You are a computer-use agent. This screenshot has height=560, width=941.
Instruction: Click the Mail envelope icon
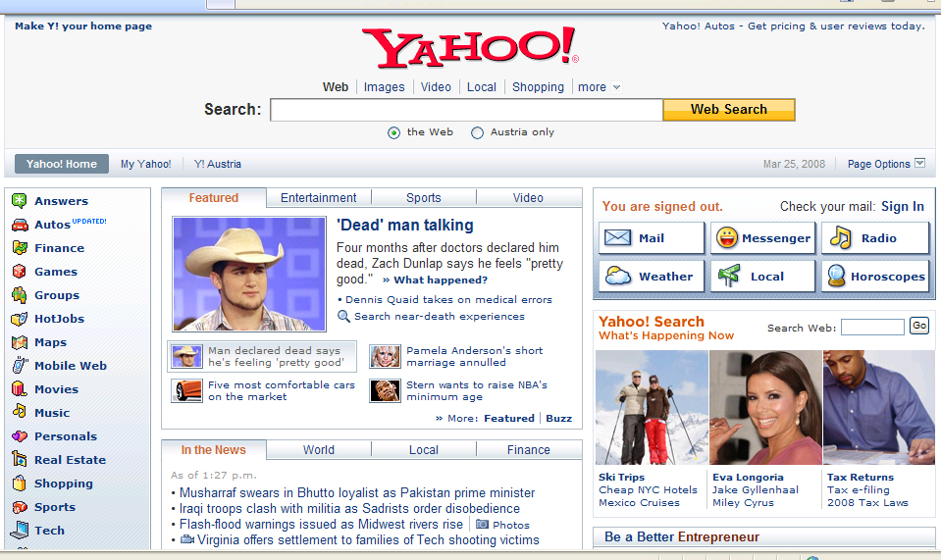point(617,238)
